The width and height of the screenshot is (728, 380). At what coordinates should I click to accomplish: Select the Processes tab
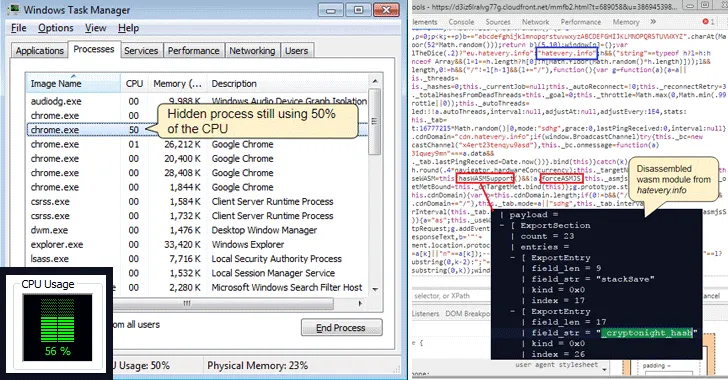[94, 49]
